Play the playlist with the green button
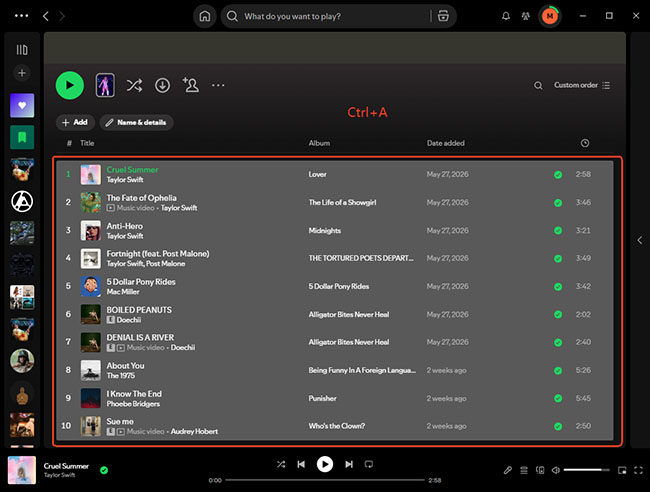This screenshot has width=650, height=492. [x=70, y=85]
